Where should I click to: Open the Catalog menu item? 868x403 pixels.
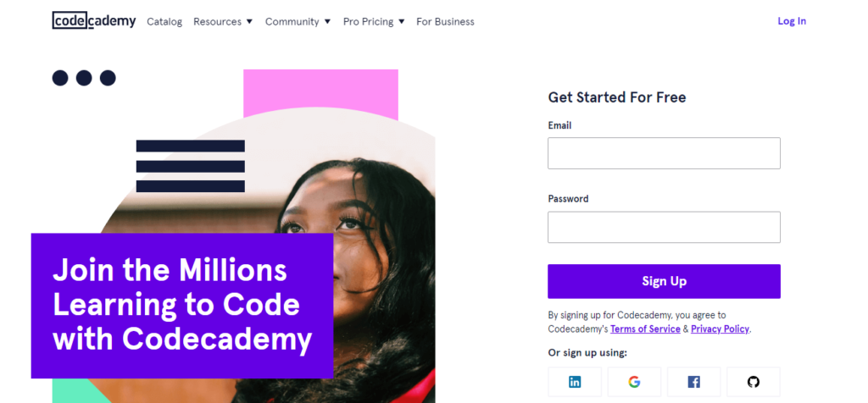click(x=164, y=22)
